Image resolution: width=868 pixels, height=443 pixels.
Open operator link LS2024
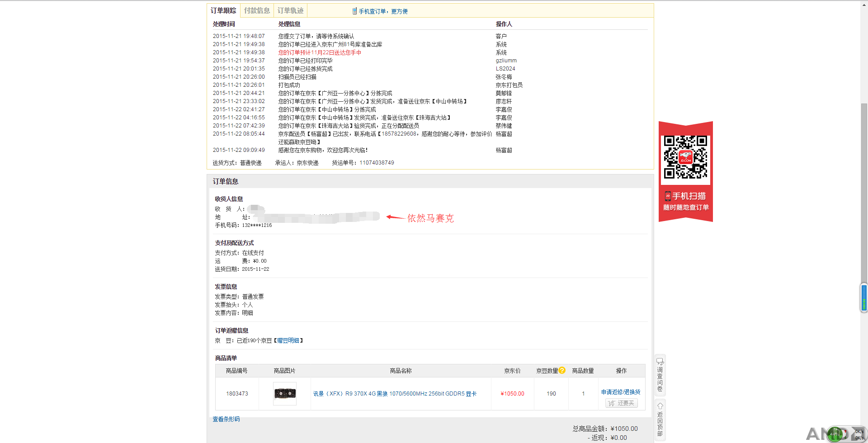click(505, 69)
